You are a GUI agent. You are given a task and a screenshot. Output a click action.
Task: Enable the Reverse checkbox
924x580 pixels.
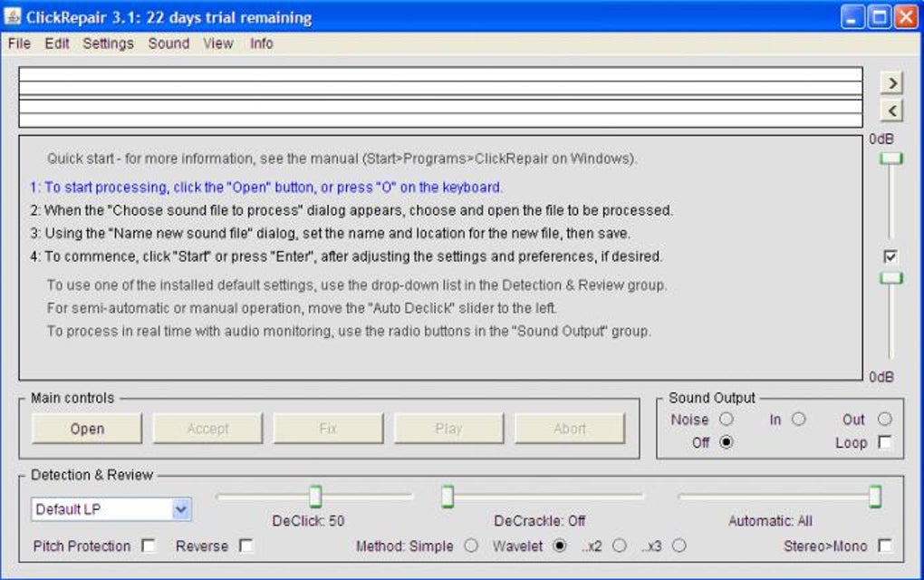pos(246,546)
